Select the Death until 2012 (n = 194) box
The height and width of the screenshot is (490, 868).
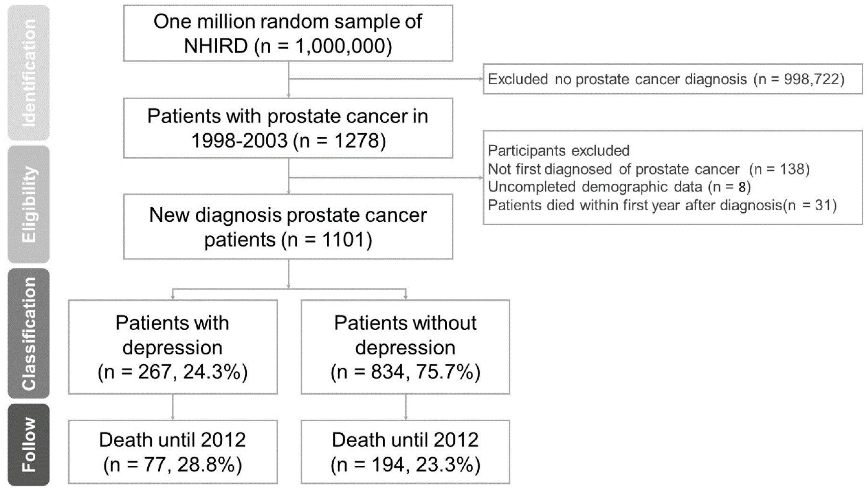click(405, 452)
